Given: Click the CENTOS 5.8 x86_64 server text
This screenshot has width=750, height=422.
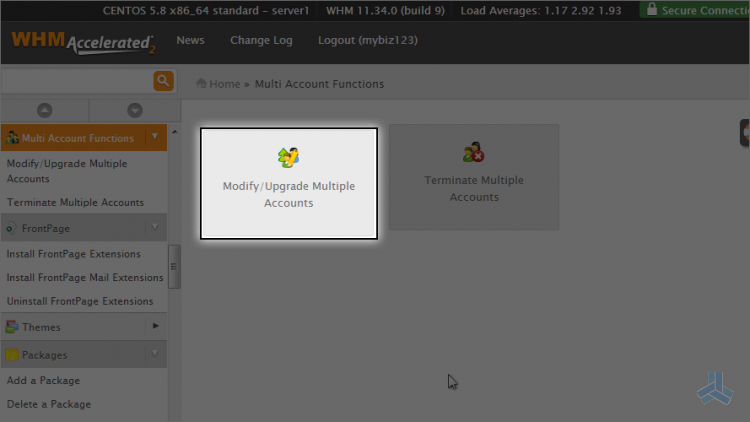Looking at the screenshot, I should click(x=206, y=11).
